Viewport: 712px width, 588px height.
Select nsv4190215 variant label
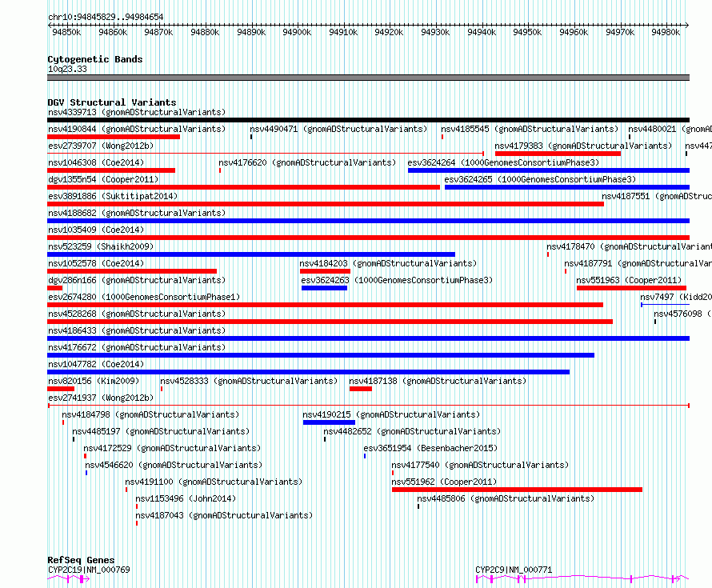391,414
